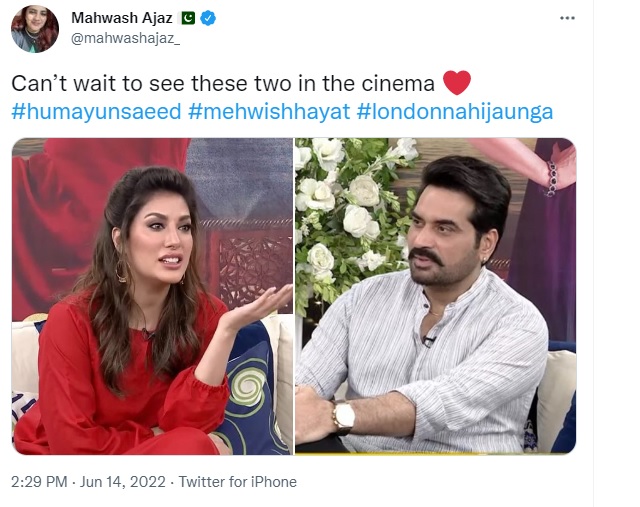Open left photo of woman in red
640x507 pixels.
[152, 296]
